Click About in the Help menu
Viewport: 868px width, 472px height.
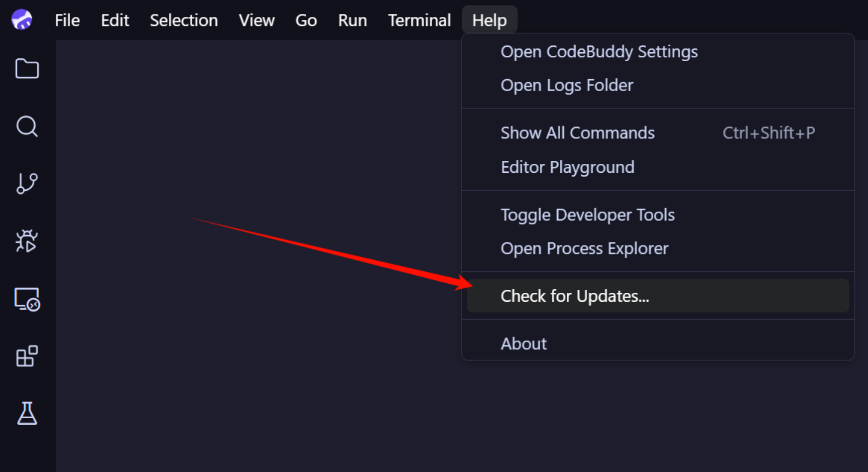pos(524,344)
